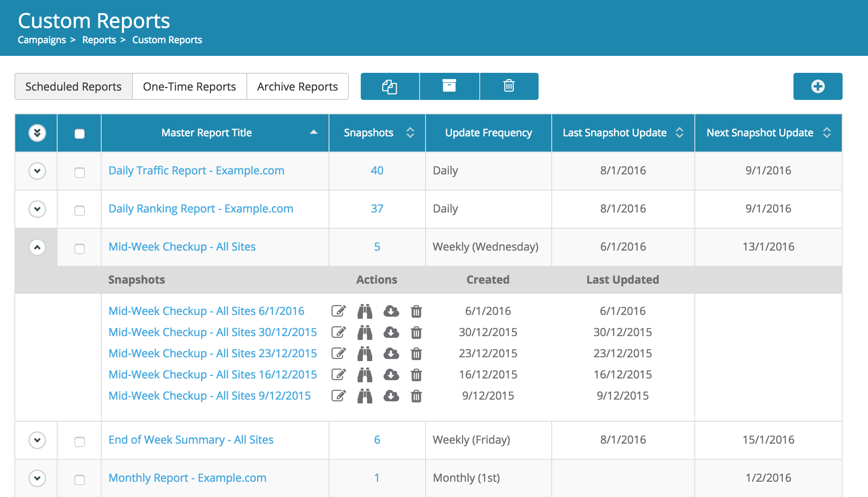Click the add new report plus icon
Screen dimensions: 868x497
817,86
